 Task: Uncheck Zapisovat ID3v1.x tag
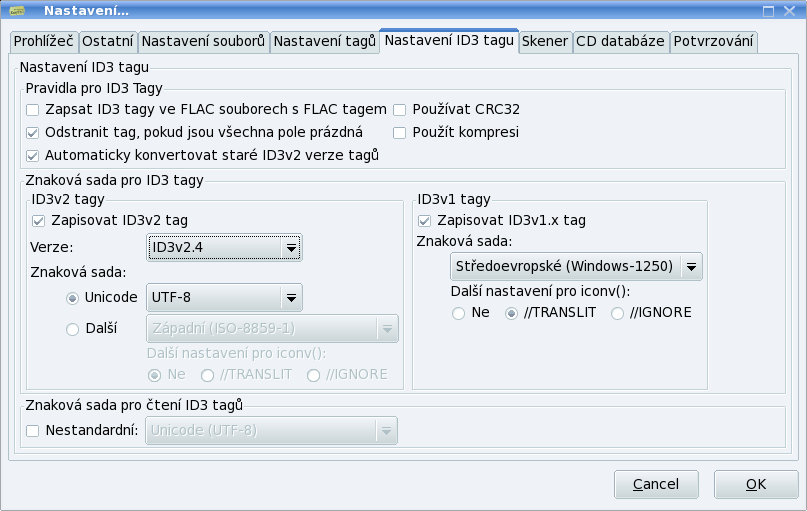[x=425, y=220]
